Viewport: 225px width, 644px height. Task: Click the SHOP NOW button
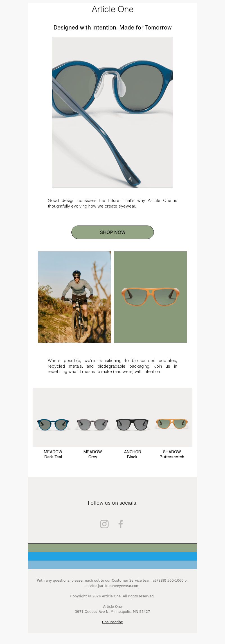[112, 232]
